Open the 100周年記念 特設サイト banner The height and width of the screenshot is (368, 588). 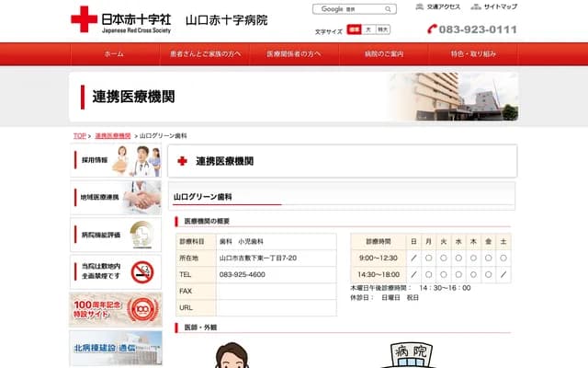point(116,309)
